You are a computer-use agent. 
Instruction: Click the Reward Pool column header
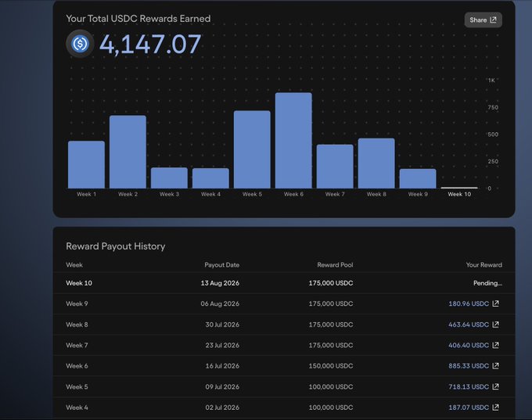pos(335,265)
